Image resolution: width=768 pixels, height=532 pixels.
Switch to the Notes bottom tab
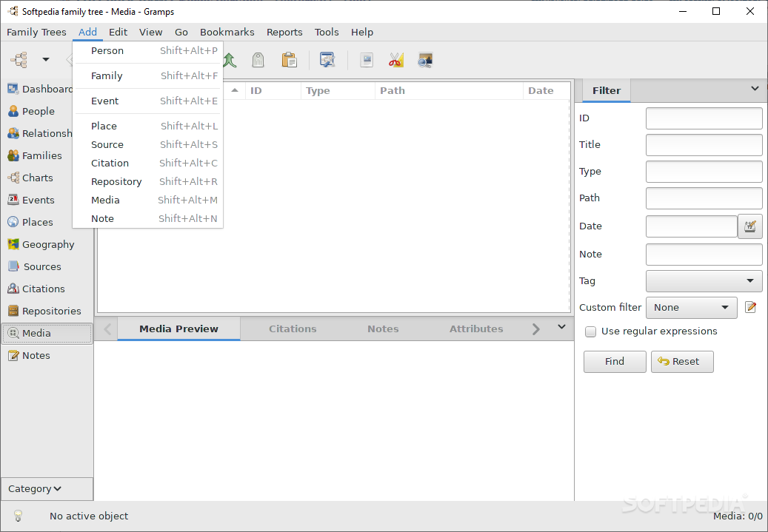point(383,329)
